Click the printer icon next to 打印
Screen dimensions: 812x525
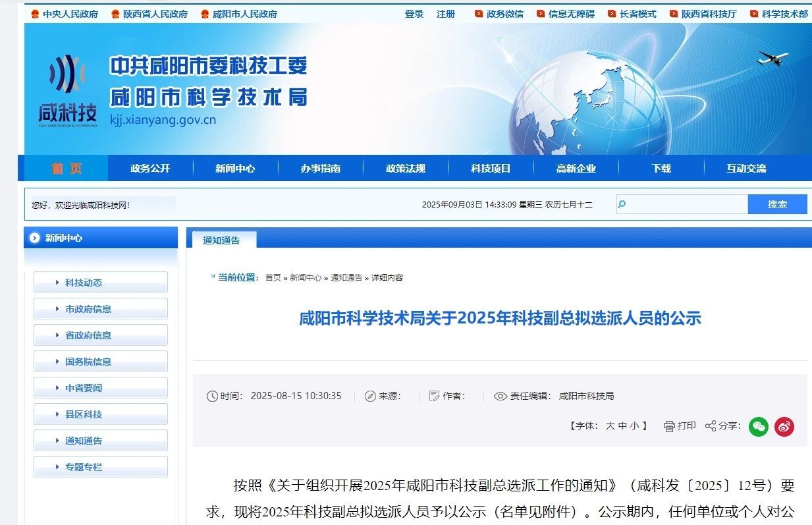pyautogui.click(x=668, y=426)
